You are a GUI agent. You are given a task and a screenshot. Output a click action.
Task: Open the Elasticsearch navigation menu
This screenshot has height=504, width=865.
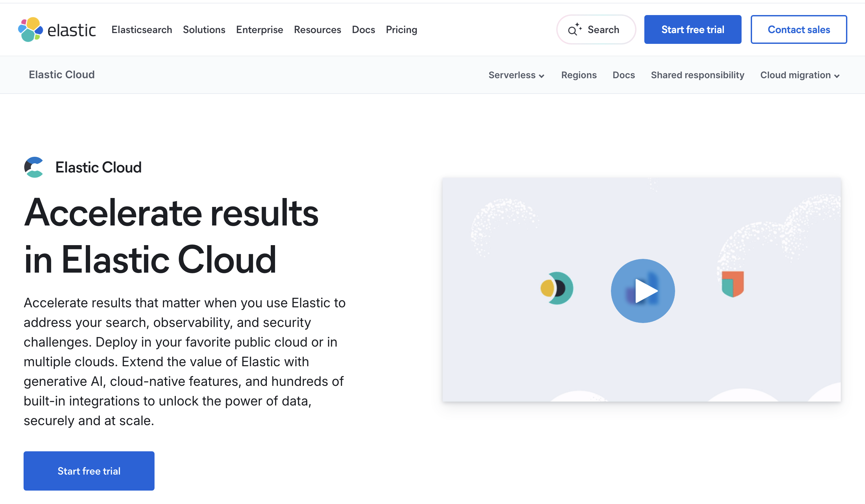(141, 29)
